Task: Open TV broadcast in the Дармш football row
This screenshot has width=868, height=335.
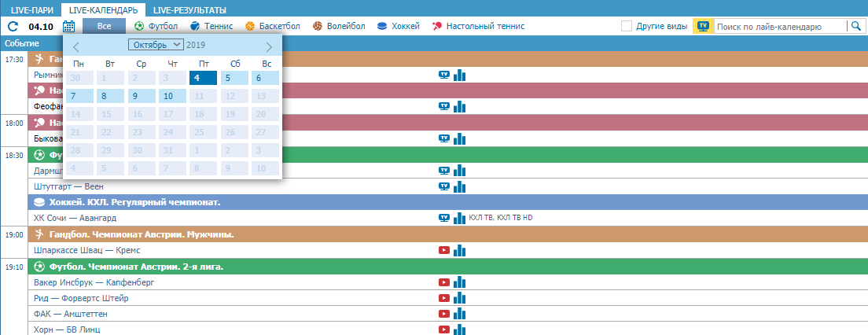Action: pos(444,171)
